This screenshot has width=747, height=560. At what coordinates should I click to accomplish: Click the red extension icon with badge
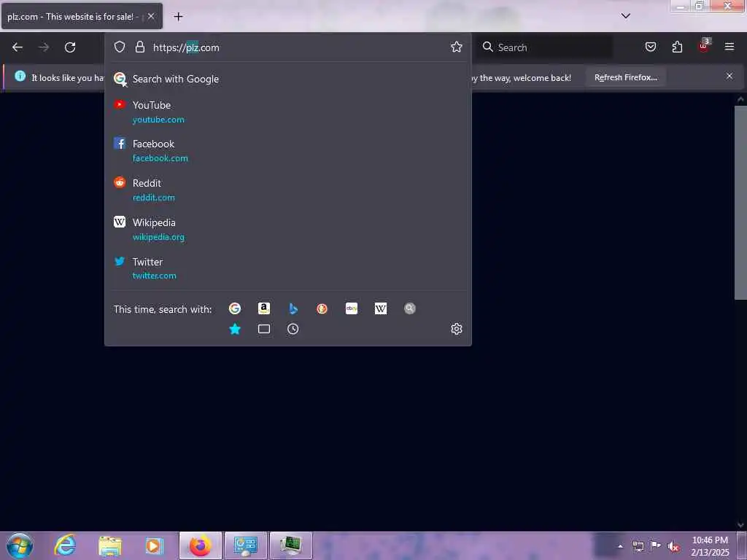(x=704, y=46)
